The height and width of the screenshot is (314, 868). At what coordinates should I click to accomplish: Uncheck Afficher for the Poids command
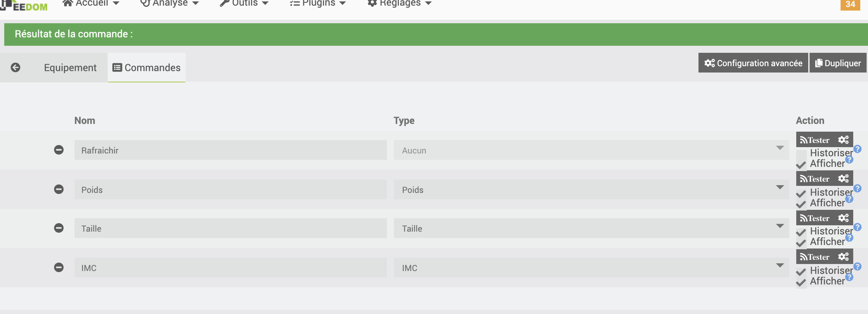pyautogui.click(x=801, y=204)
